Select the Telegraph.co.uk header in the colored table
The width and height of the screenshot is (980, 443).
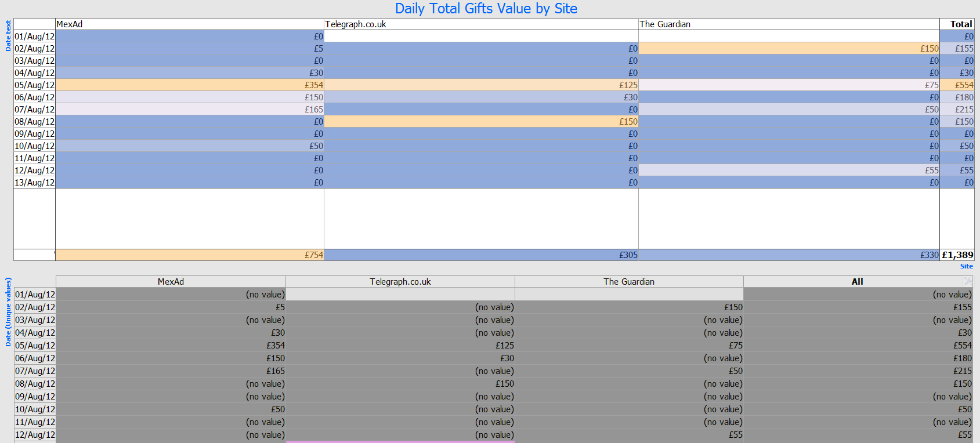click(481, 24)
